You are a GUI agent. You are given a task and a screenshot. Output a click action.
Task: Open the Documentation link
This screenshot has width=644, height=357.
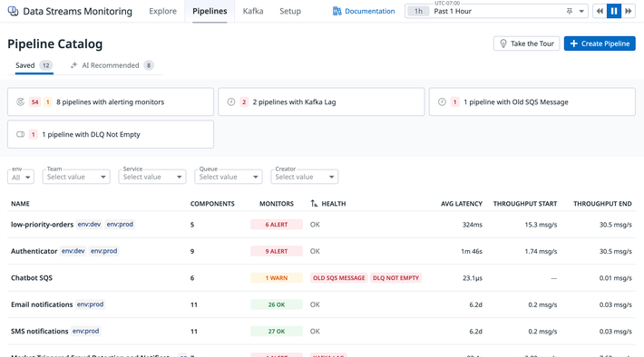364,11
